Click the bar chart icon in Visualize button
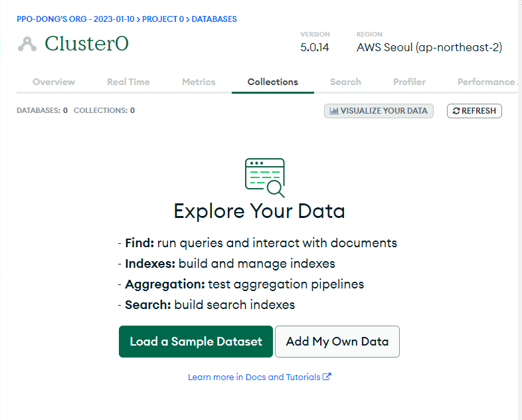 (334, 111)
